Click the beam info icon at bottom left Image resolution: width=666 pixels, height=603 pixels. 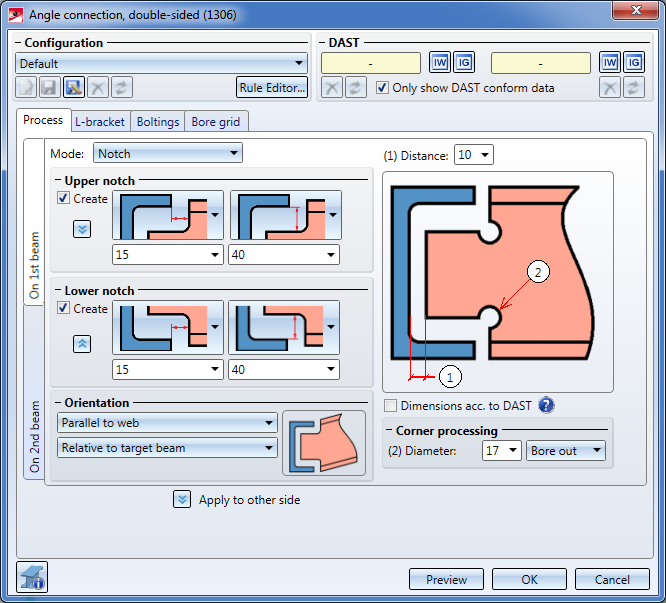(x=32, y=577)
